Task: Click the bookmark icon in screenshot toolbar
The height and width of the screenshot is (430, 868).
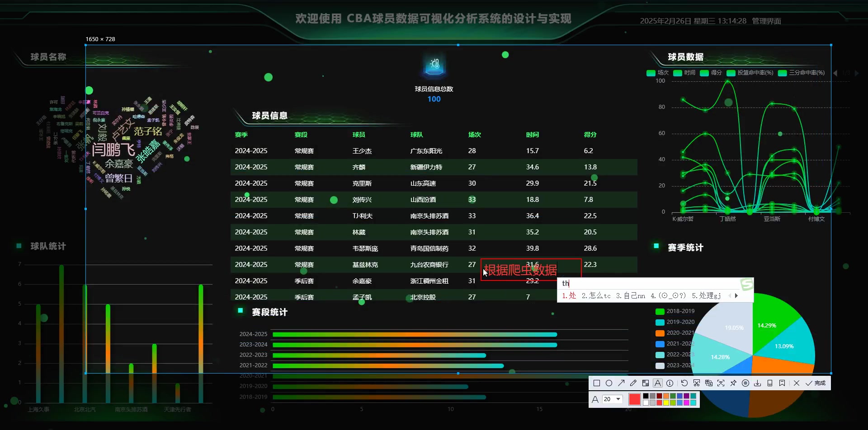Action: click(782, 383)
